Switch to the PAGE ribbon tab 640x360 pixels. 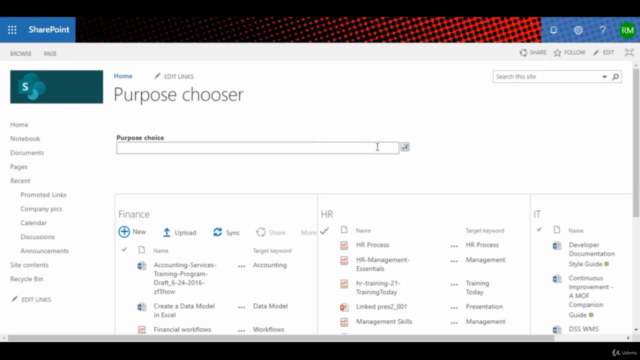pyautogui.click(x=50, y=53)
